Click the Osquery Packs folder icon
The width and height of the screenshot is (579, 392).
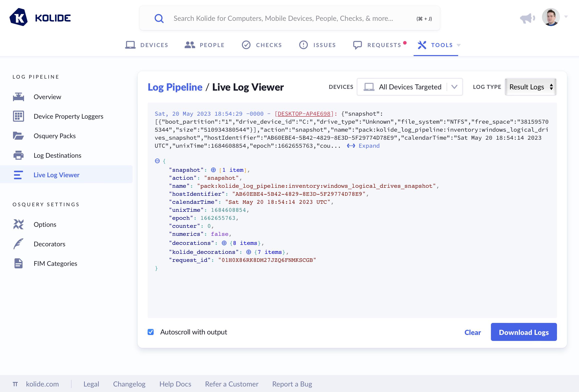(x=19, y=136)
